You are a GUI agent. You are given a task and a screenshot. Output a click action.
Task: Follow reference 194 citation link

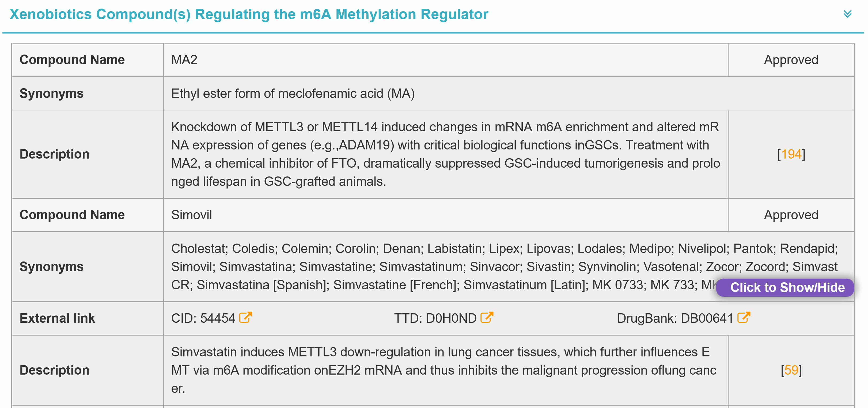click(x=791, y=154)
